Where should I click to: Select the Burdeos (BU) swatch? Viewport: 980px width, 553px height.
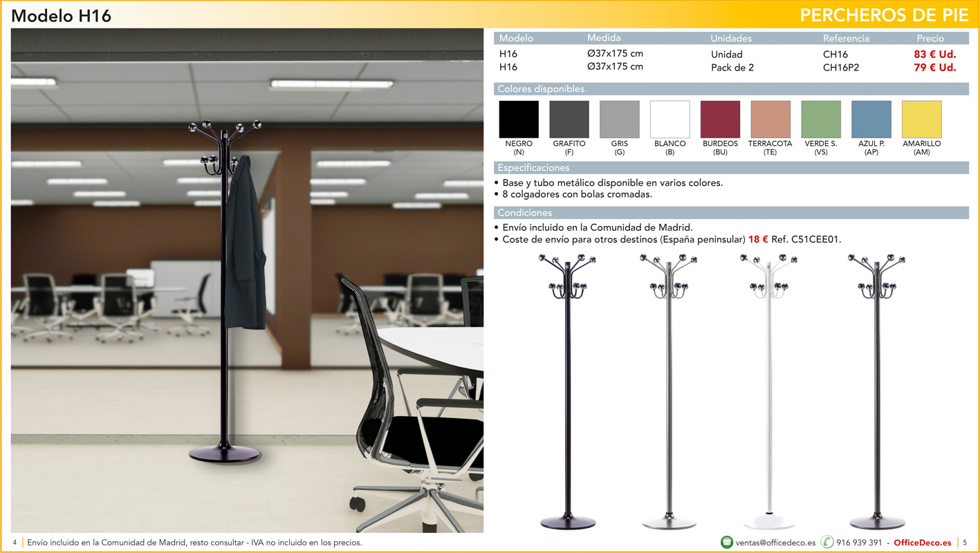(x=720, y=120)
